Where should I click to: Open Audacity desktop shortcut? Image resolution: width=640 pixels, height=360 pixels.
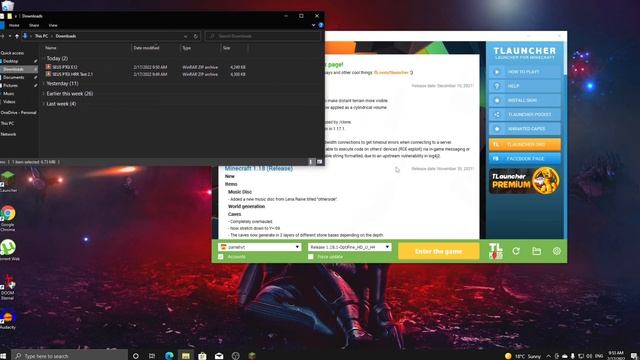tap(8, 319)
